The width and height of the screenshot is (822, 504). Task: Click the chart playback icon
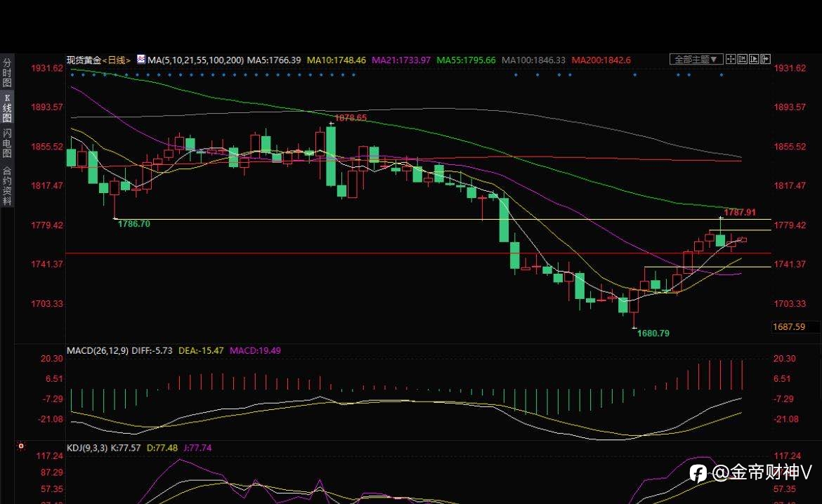click(x=754, y=59)
